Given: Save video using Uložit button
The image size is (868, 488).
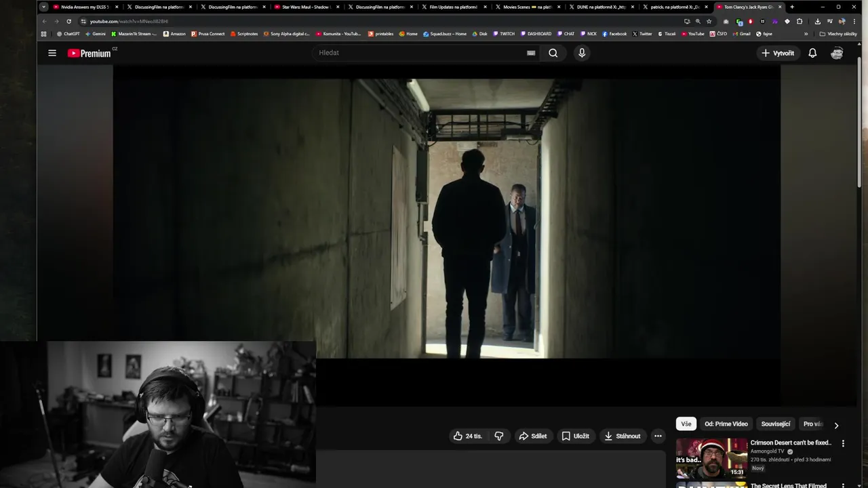Looking at the screenshot, I should tap(575, 436).
